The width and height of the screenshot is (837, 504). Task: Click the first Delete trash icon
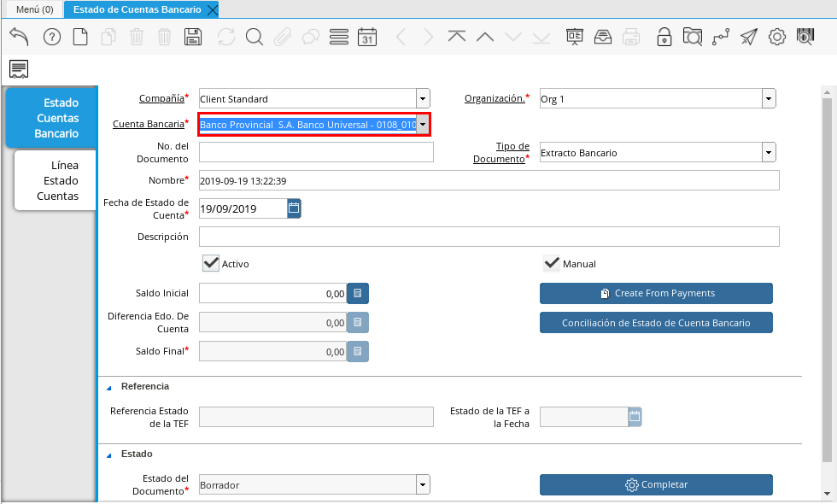137,37
